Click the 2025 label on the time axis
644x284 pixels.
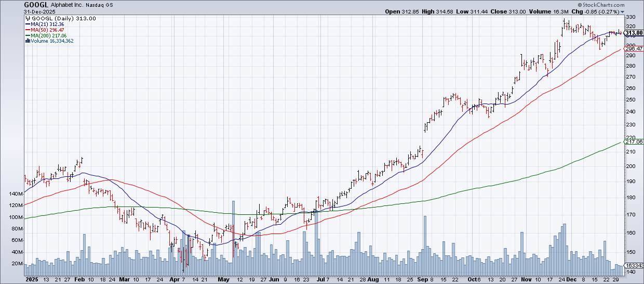click(32, 279)
